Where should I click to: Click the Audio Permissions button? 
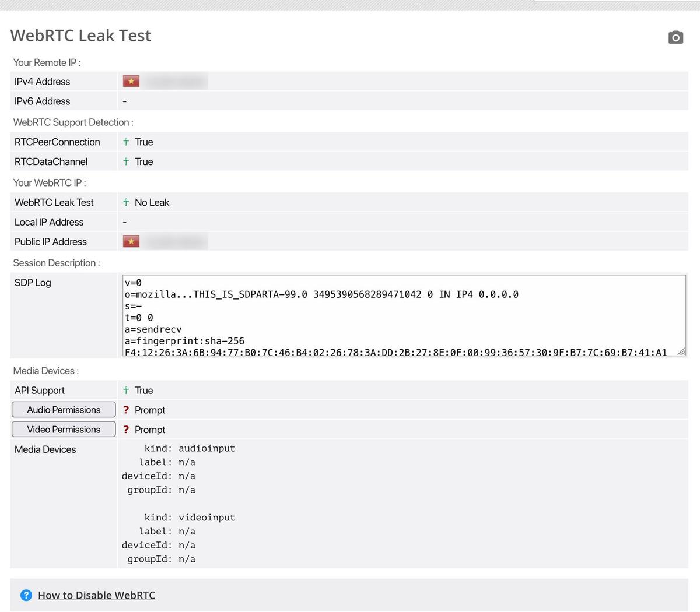(64, 410)
